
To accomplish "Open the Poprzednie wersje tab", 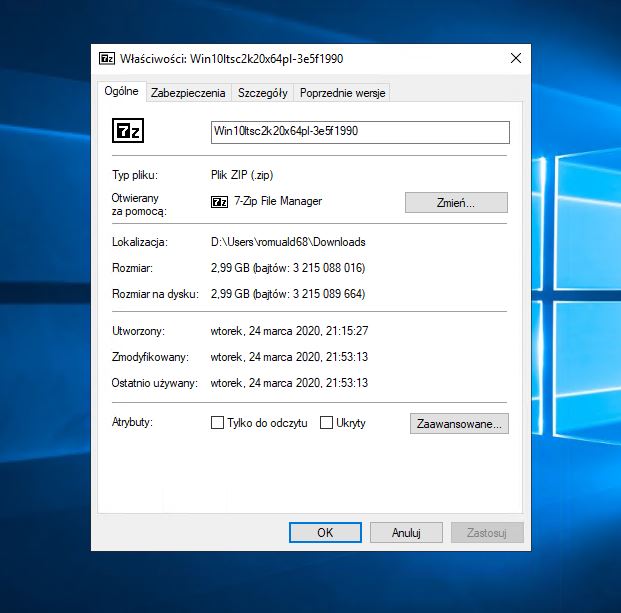I will click(x=342, y=93).
